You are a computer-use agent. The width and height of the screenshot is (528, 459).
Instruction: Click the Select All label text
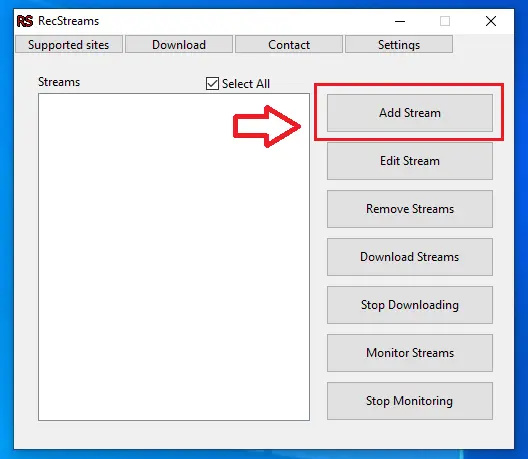pyautogui.click(x=246, y=84)
